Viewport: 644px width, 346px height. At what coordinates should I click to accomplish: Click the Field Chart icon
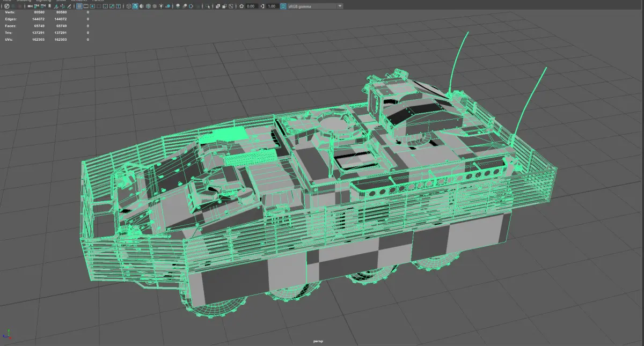(106, 6)
